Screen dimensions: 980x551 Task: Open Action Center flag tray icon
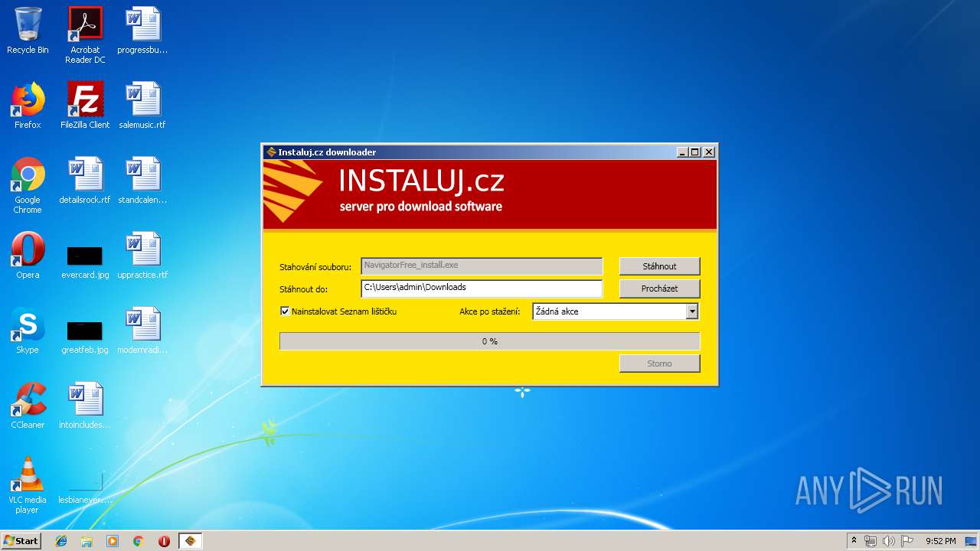(907, 541)
